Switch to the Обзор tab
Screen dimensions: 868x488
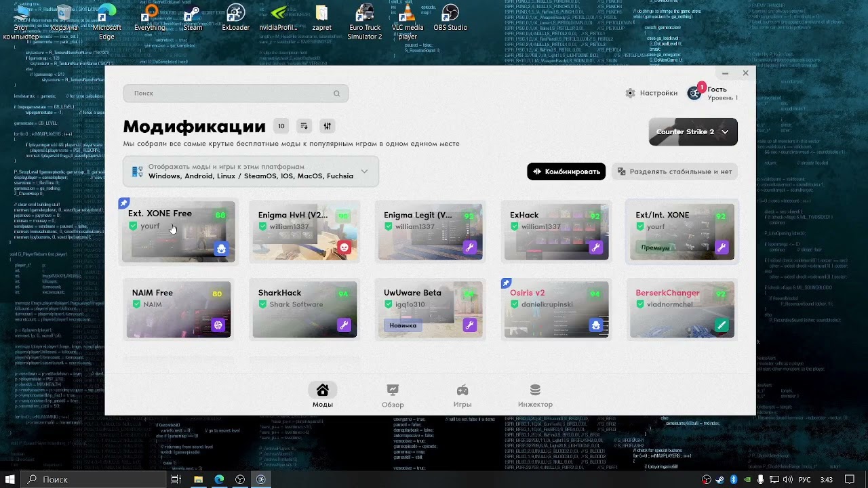coord(393,395)
